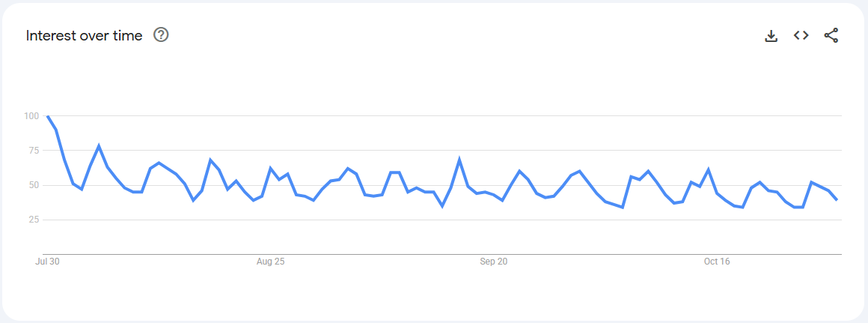
Task: Click the 50 value axis label
Action: click(32, 185)
